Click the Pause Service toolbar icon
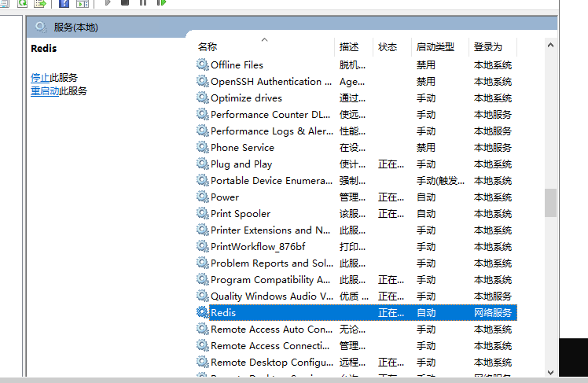The width and height of the screenshot is (588, 383). pyautogui.click(x=143, y=2)
